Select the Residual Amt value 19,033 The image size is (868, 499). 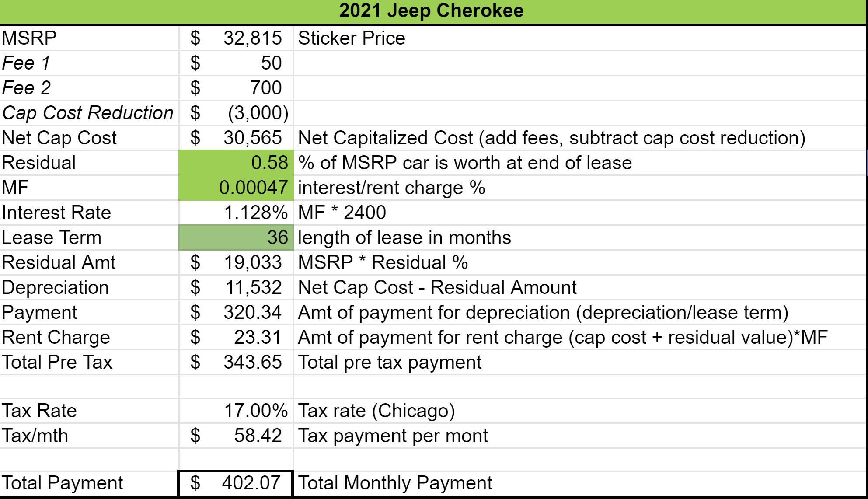(236, 262)
